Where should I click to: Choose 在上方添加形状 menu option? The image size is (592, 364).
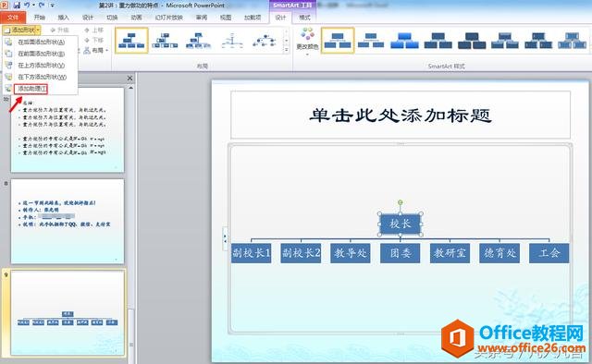pos(41,66)
